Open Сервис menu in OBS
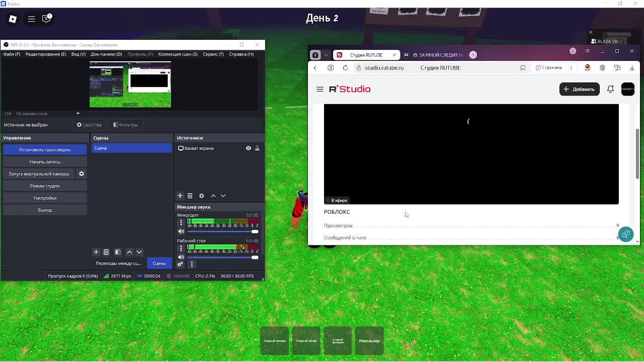 pos(213,54)
